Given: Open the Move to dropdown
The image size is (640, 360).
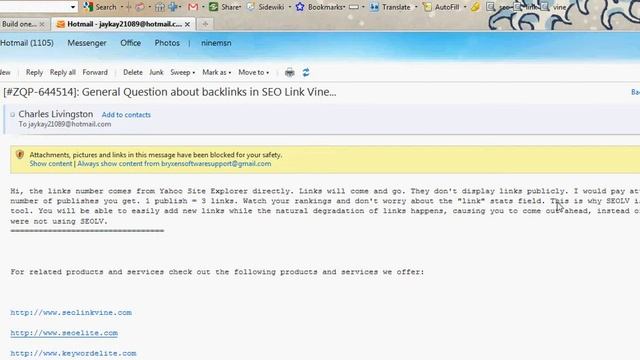Looking at the screenshot, I should click(x=253, y=72).
